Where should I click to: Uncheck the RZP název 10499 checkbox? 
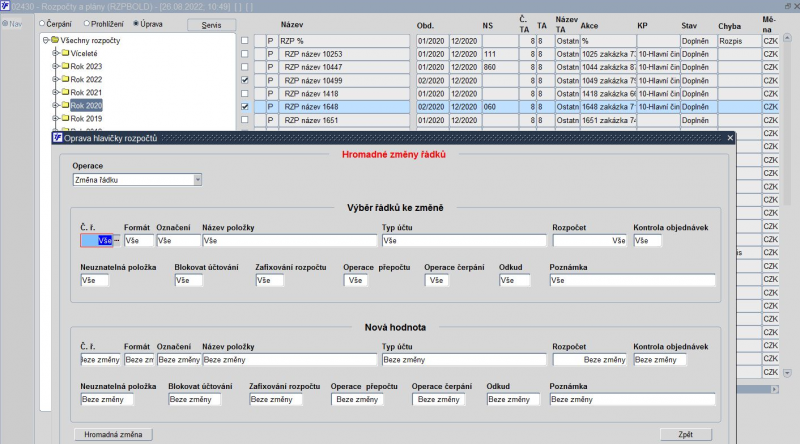pyautogui.click(x=245, y=80)
